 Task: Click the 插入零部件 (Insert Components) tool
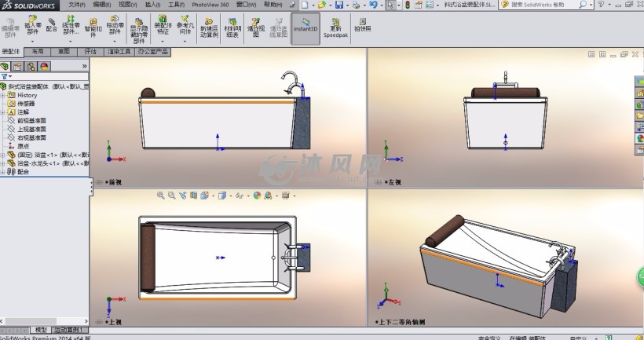point(32,25)
